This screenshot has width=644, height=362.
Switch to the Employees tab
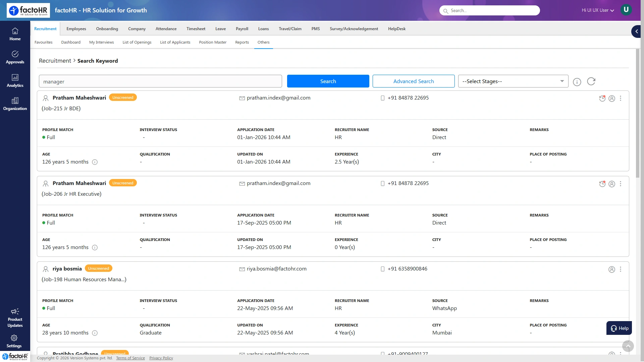click(76, 29)
